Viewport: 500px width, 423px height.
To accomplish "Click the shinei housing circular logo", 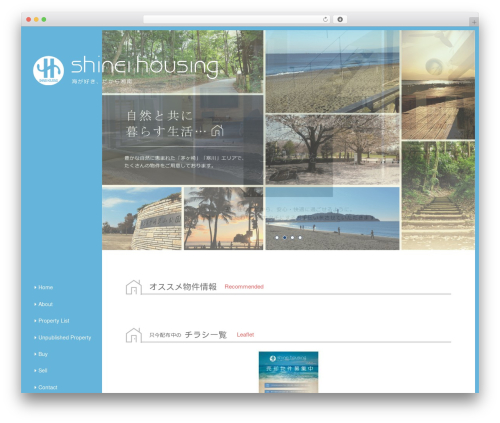I will point(48,70).
